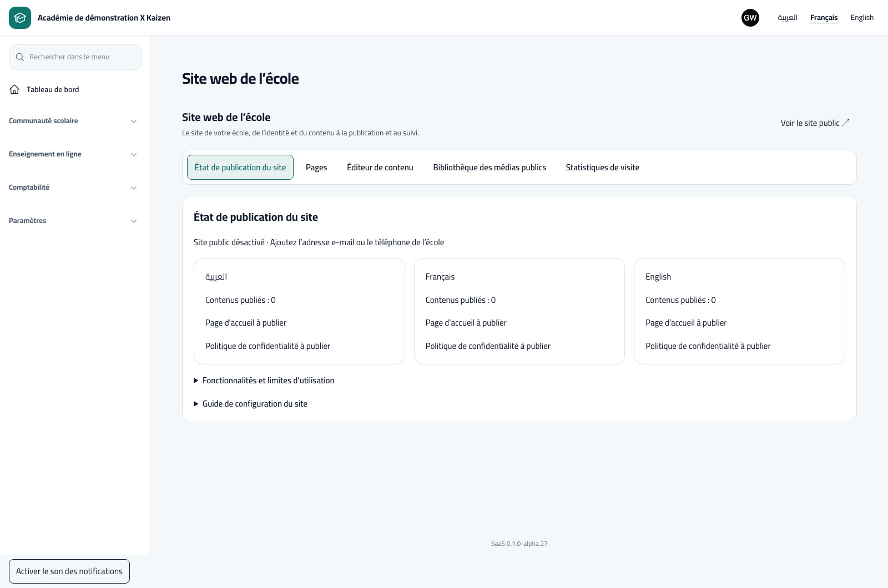Screen dimensions: 888x588
Task: Focus the Rechercher dans le menu field
Action: pos(75,57)
